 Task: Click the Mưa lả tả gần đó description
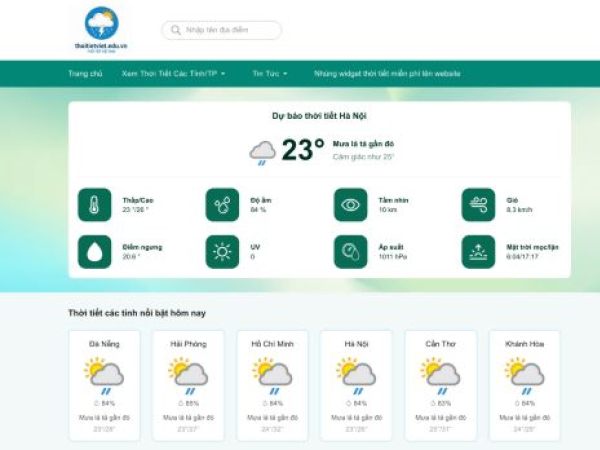point(363,144)
